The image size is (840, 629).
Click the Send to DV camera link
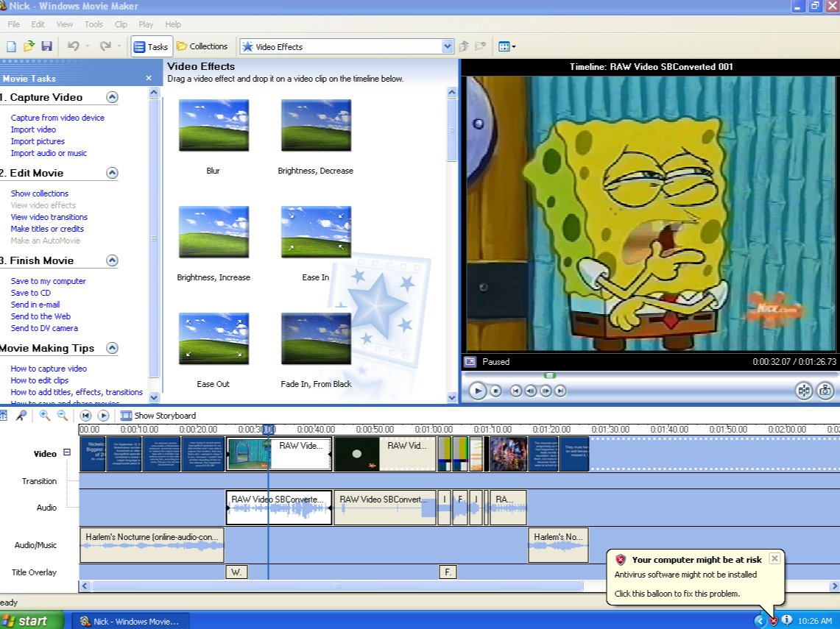click(44, 328)
